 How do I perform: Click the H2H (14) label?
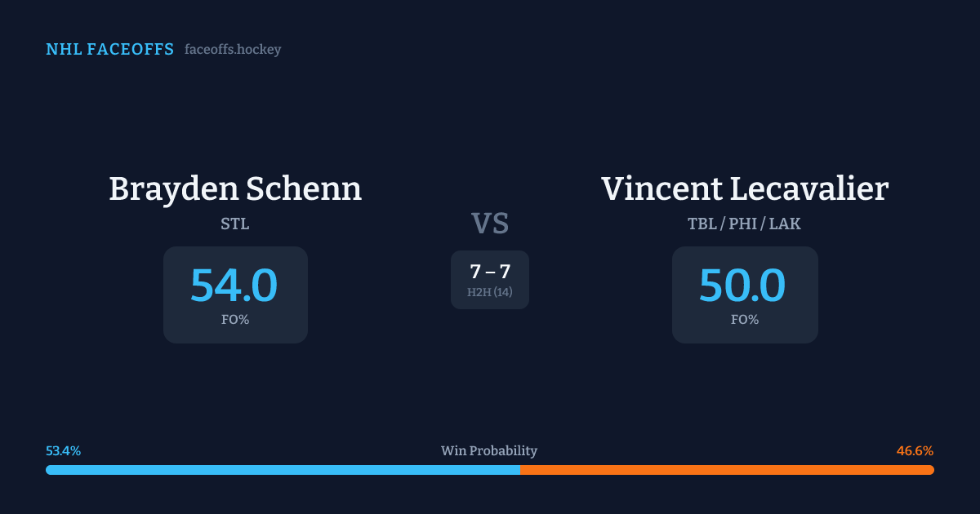click(x=490, y=292)
